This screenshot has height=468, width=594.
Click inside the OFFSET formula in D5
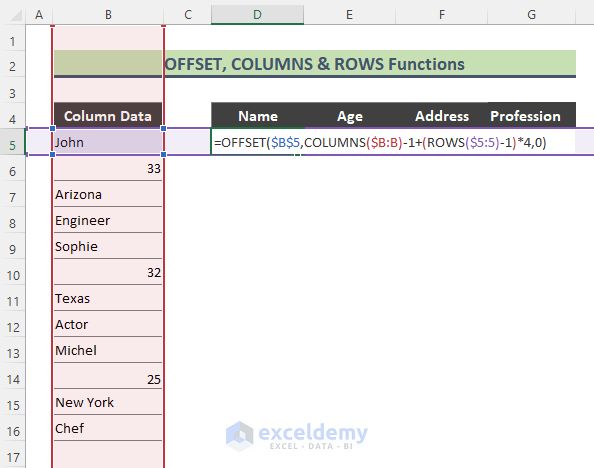[380, 142]
